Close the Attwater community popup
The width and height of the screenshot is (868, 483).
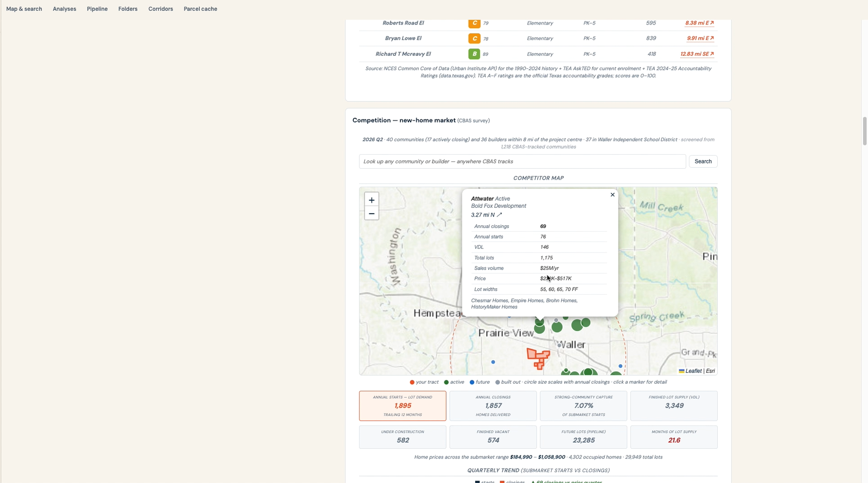coord(612,195)
